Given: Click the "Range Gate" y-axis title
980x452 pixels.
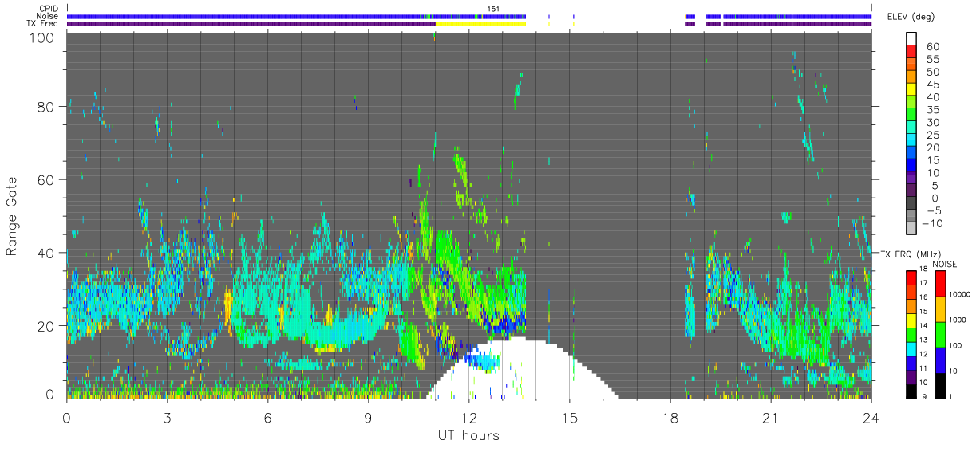Looking at the screenshot, I should (12, 216).
